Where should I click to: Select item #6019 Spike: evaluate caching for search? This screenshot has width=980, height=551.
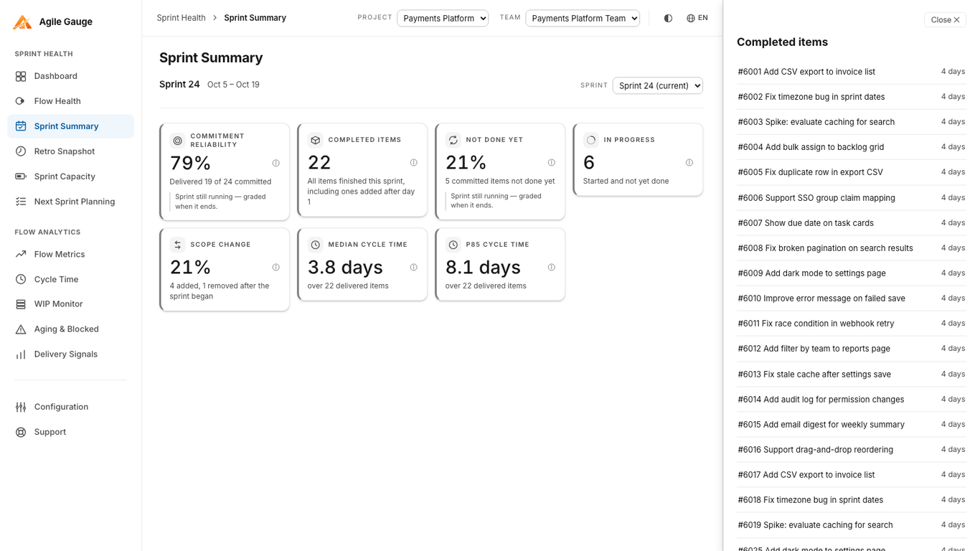tap(852, 525)
